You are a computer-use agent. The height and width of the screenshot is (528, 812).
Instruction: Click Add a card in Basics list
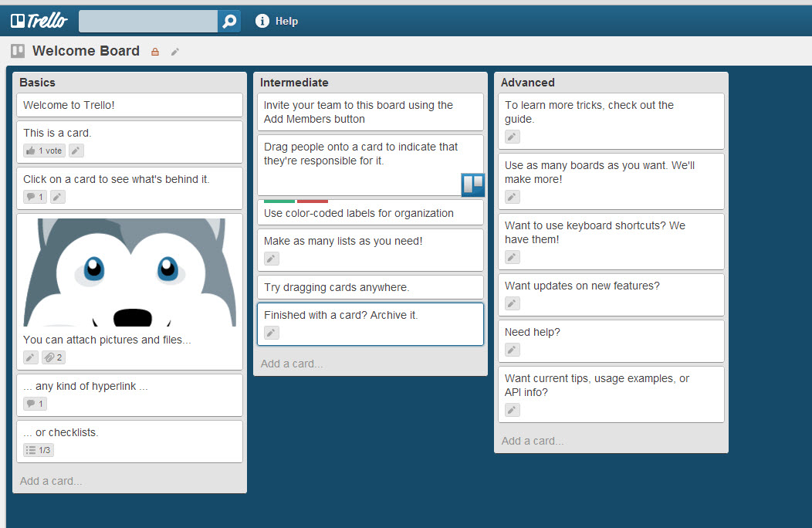[51, 481]
